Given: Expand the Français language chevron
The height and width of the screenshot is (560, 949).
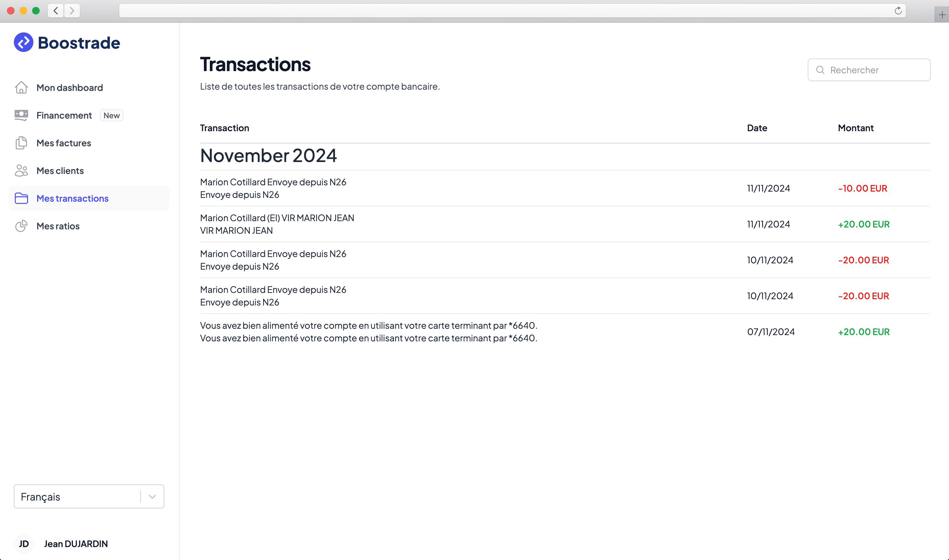Looking at the screenshot, I should 152,496.
